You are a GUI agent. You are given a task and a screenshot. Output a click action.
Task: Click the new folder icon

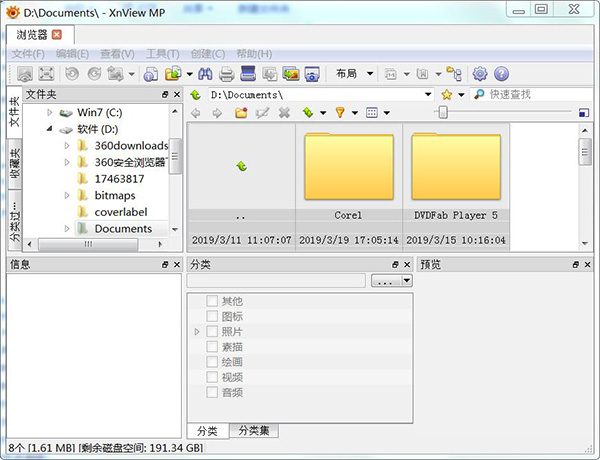click(x=241, y=113)
